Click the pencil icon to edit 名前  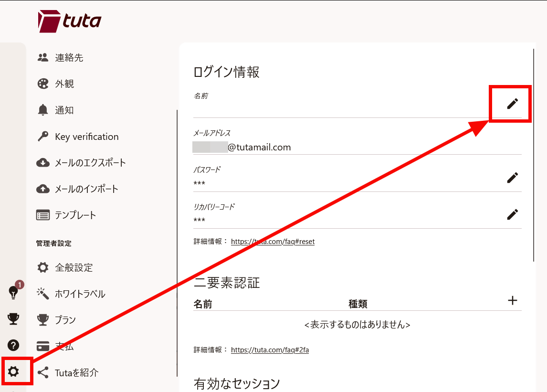pyautogui.click(x=512, y=104)
